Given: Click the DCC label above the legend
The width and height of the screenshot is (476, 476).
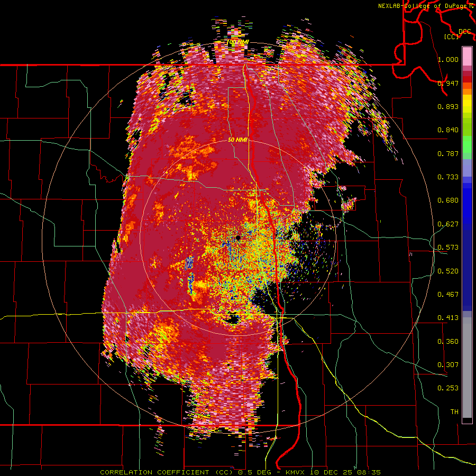Looking at the screenshot, I should [x=465, y=32].
